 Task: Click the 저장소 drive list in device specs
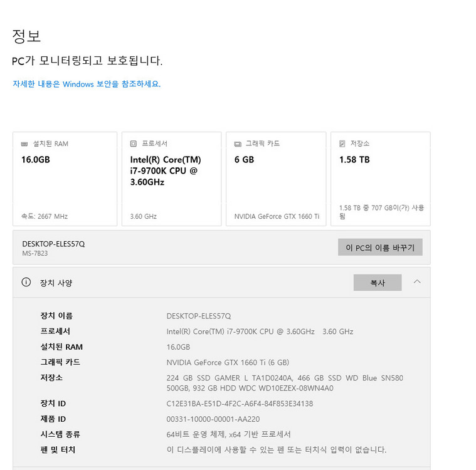pos(285,383)
